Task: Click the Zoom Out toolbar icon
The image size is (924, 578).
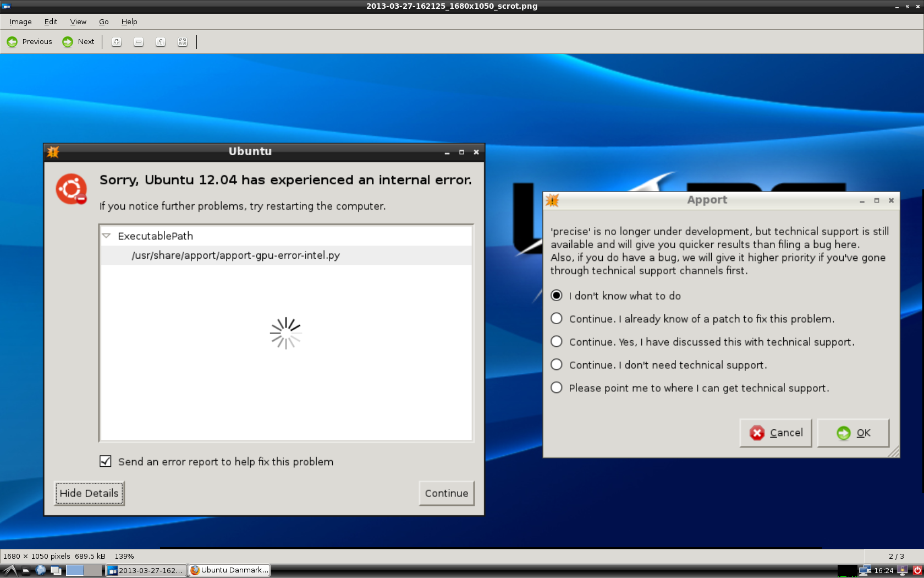Action: coord(139,42)
